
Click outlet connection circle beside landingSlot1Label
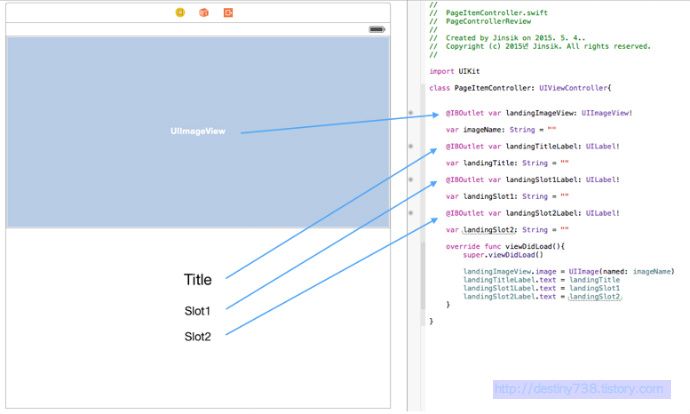[411, 180]
